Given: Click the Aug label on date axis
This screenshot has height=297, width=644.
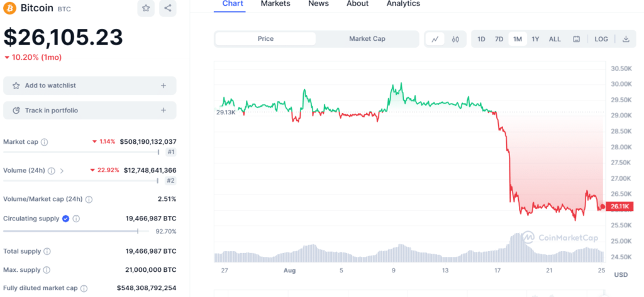Looking at the screenshot, I should (289, 271).
